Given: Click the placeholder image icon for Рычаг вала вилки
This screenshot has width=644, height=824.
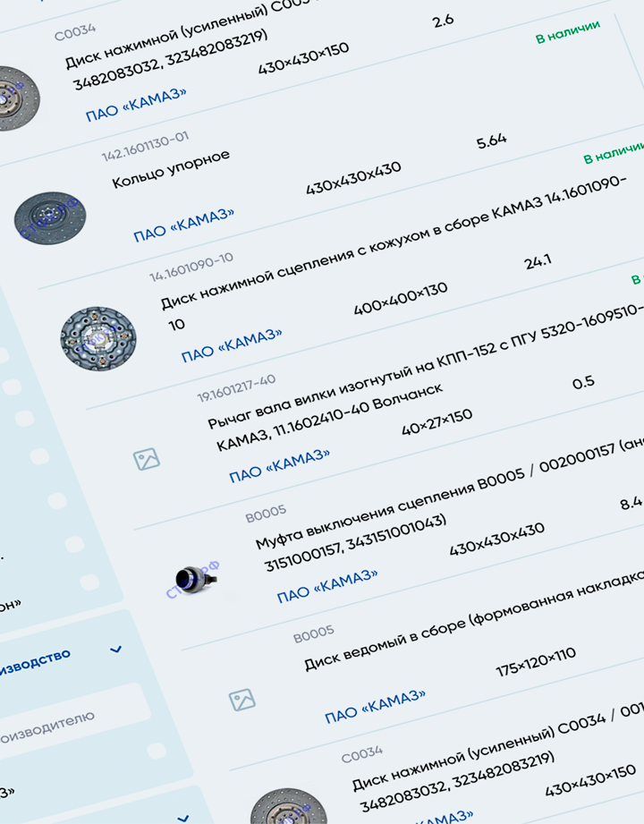Looking at the screenshot, I should coord(146,460).
